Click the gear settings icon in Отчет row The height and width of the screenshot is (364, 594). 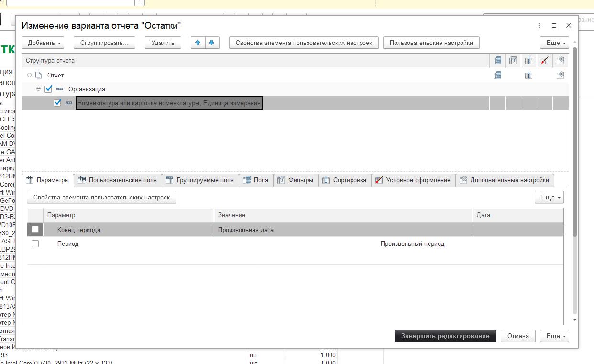click(561, 75)
